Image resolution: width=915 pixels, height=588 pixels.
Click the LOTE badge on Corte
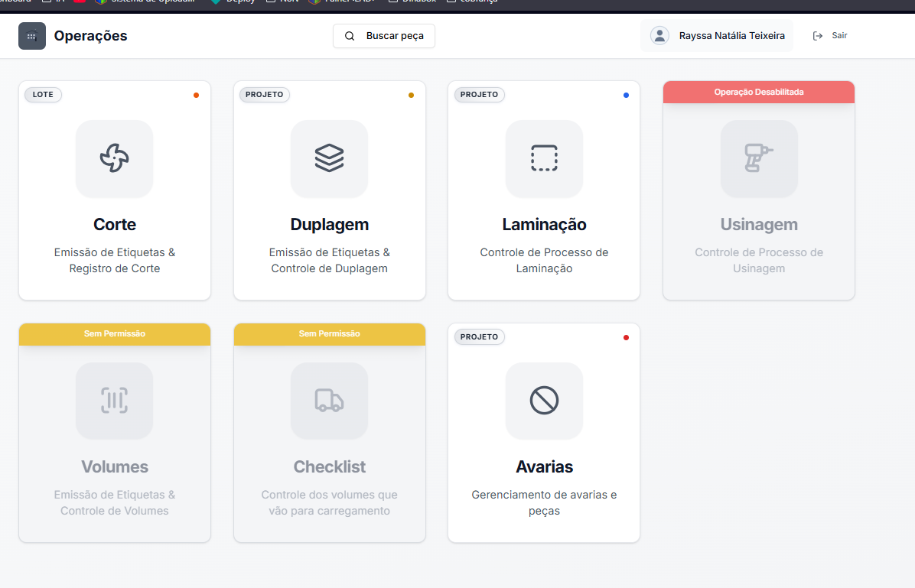point(43,95)
